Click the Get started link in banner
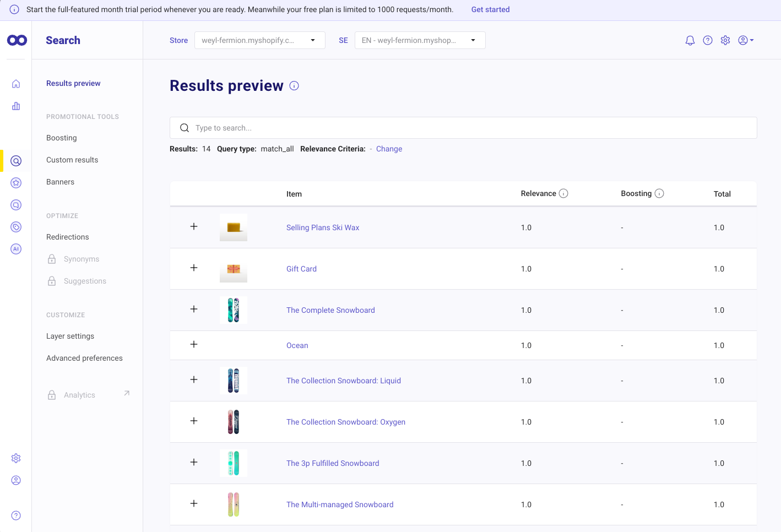This screenshot has width=781, height=532. [490, 9]
